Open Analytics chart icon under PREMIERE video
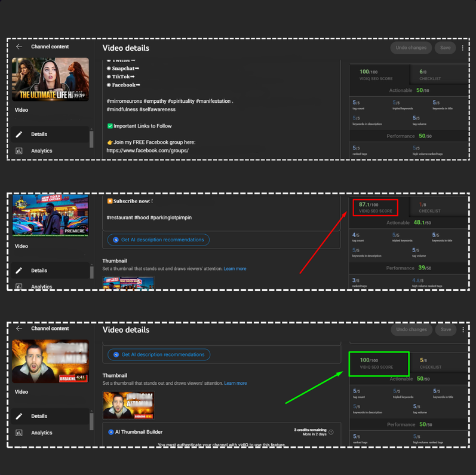Viewport: 476px width, 475px height. [19, 286]
